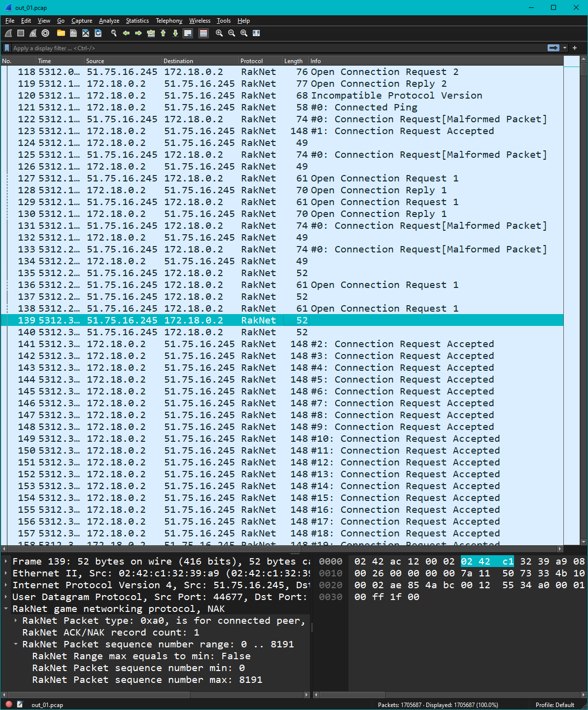Apply the display filter with arrow button
Screen dimensions: 588x710
pos(553,48)
